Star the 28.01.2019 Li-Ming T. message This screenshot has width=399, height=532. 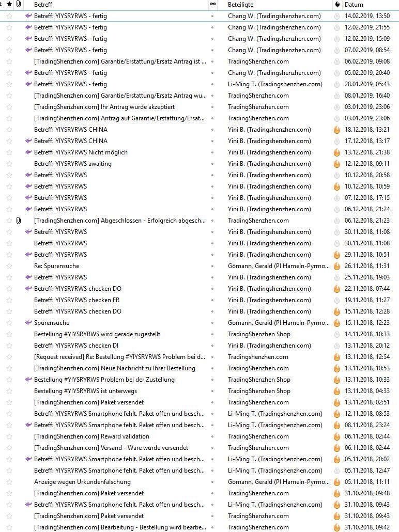click(x=9, y=84)
